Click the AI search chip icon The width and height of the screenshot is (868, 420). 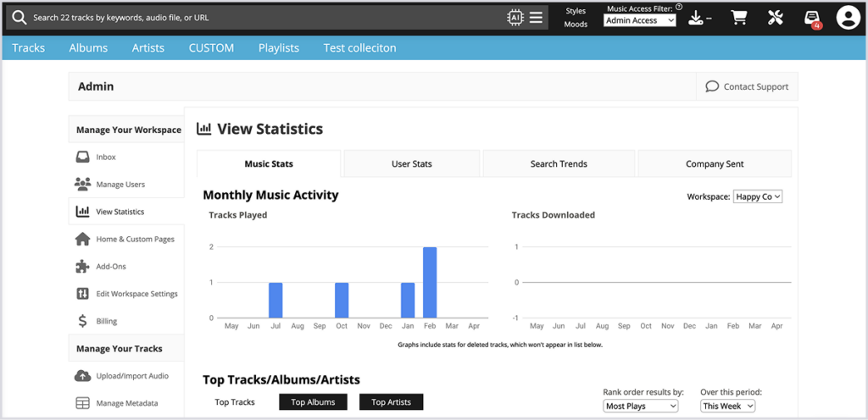pyautogui.click(x=515, y=17)
